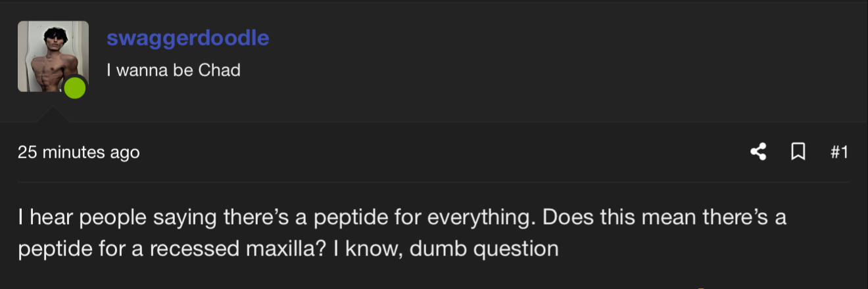
Task: Click the speech pointer arrow under avatar
Action: click(x=53, y=116)
